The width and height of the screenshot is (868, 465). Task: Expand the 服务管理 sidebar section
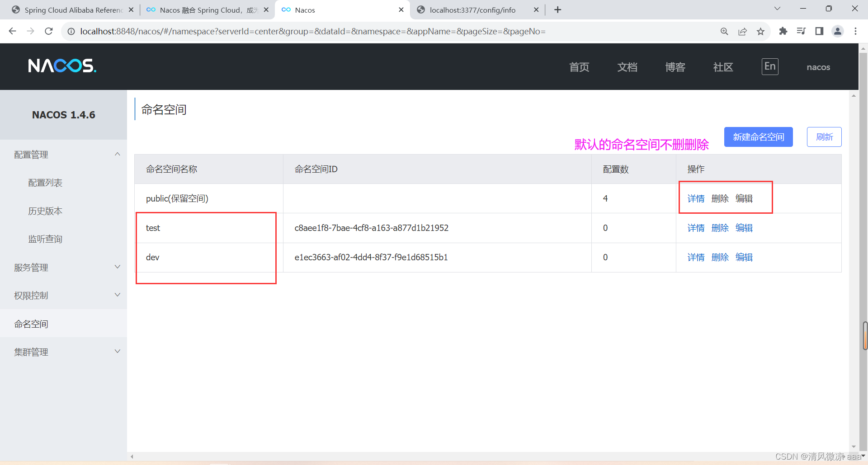pos(63,268)
